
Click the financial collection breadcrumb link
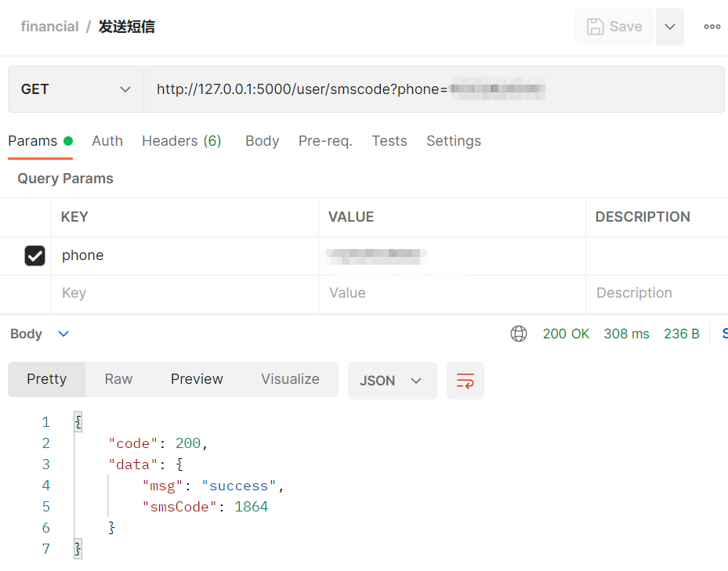point(49,27)
